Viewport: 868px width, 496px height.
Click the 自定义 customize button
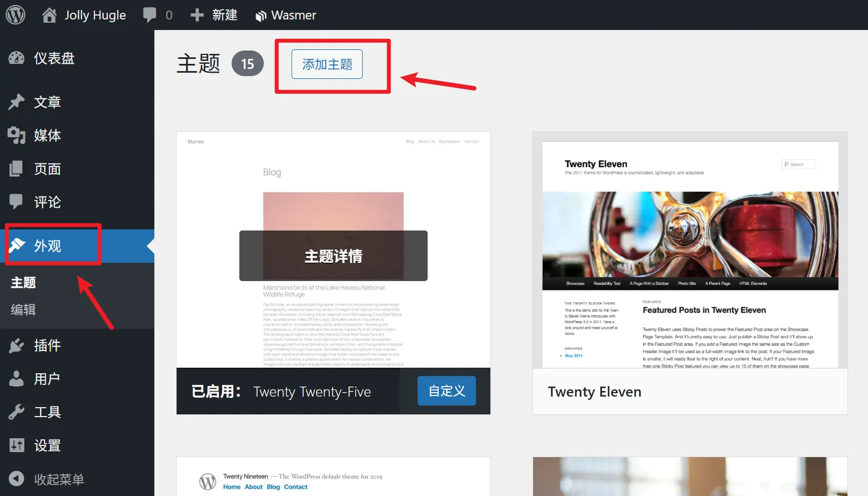click(x=446, y=391)
